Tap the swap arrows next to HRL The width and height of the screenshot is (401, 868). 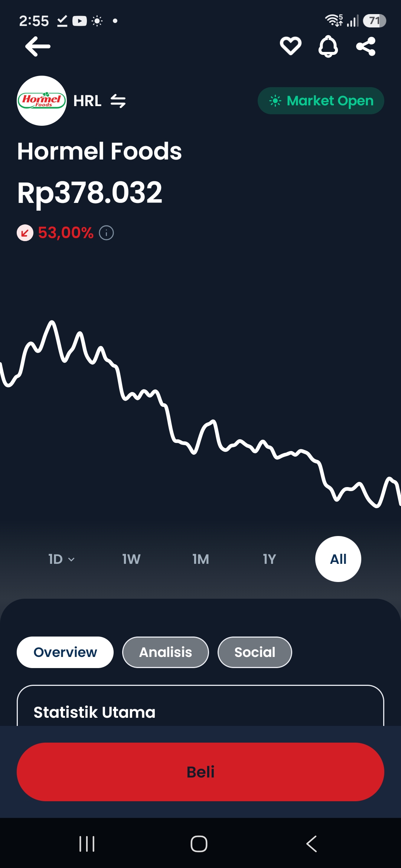(118, 101)
